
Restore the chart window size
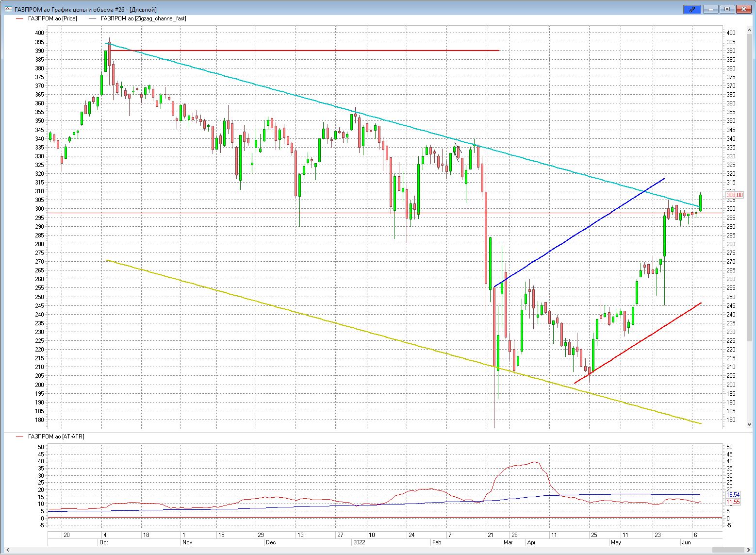[x=727, y=9]
